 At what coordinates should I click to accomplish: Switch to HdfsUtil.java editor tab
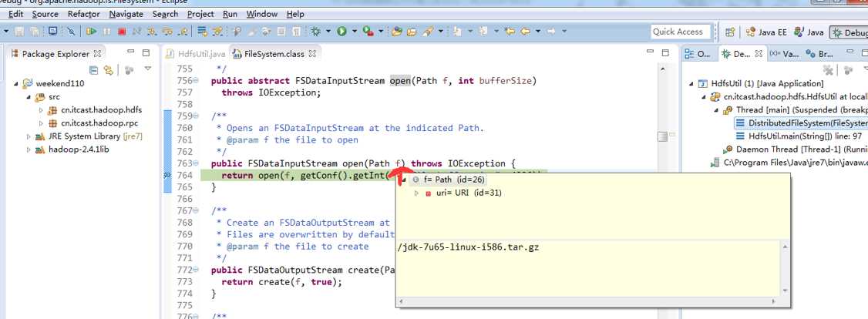tap(196, 54)
